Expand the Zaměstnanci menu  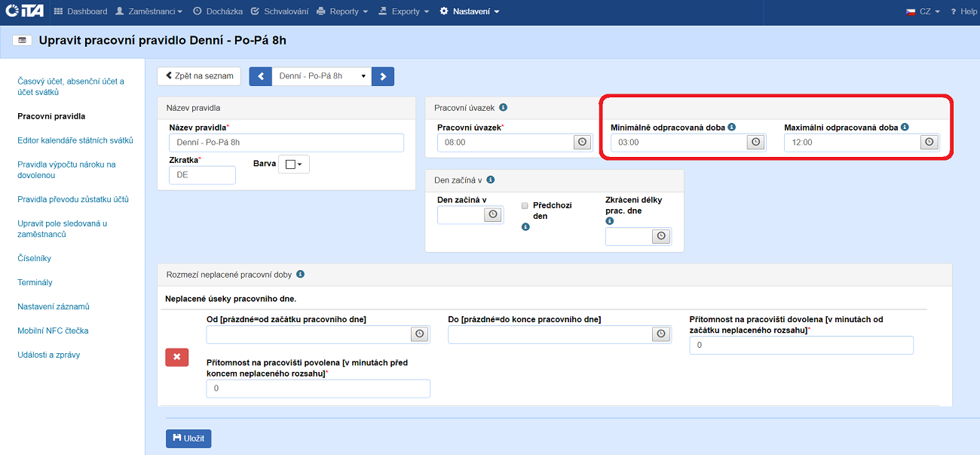(149, 11)
